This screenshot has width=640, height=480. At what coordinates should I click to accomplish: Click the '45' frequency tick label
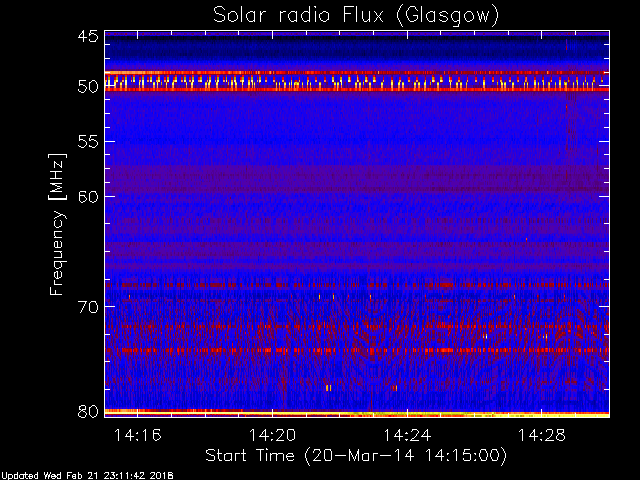coord(88,37)
